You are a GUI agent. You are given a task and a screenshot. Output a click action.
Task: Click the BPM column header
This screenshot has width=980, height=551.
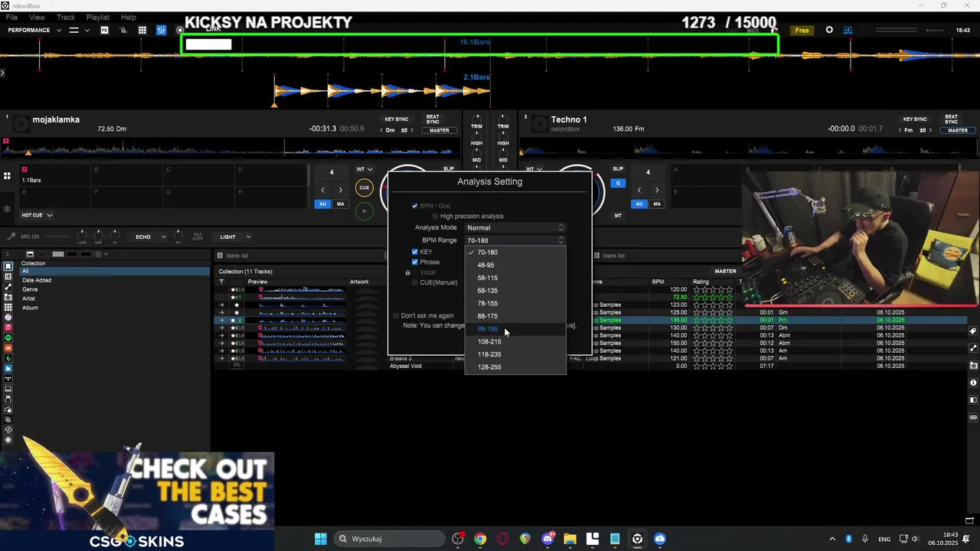(x=658, y=282)
